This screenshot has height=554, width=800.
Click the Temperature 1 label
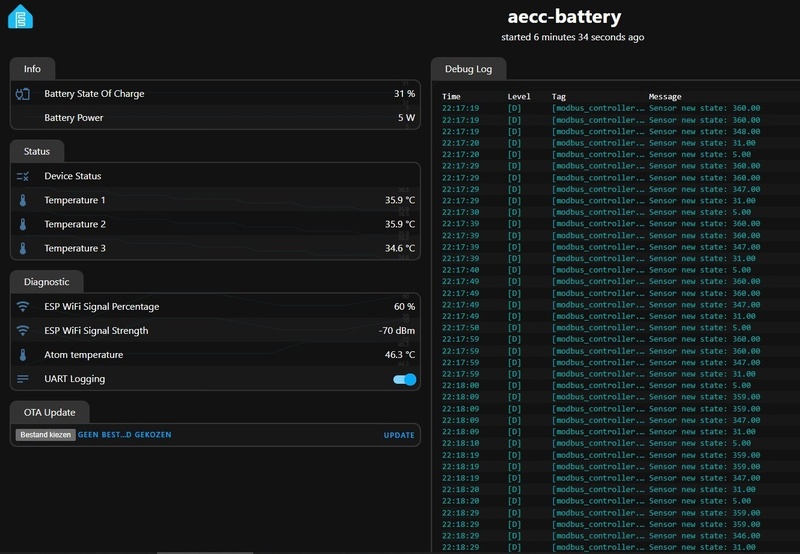pos(74,200)
